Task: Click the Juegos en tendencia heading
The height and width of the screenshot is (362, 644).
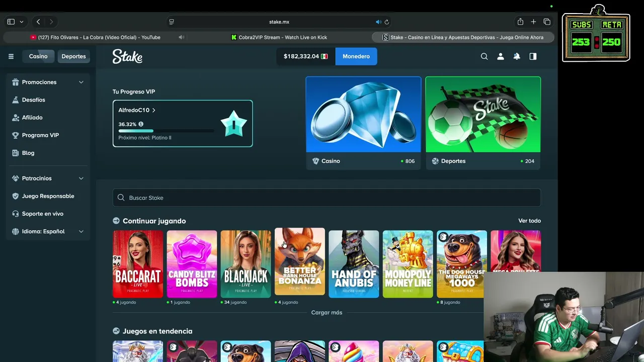Action: 157,331
